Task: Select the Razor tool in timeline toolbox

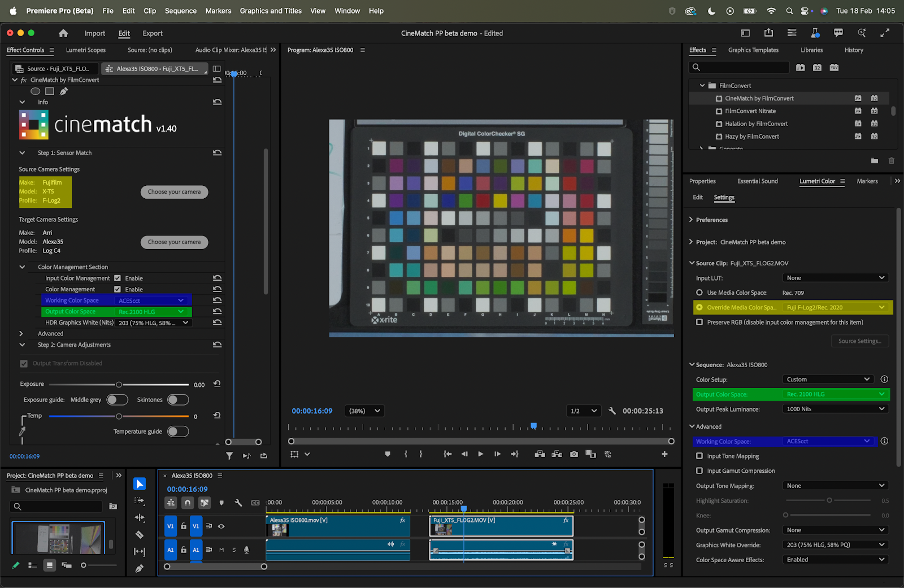Action: pyautogui.click(x=140, y=534)
